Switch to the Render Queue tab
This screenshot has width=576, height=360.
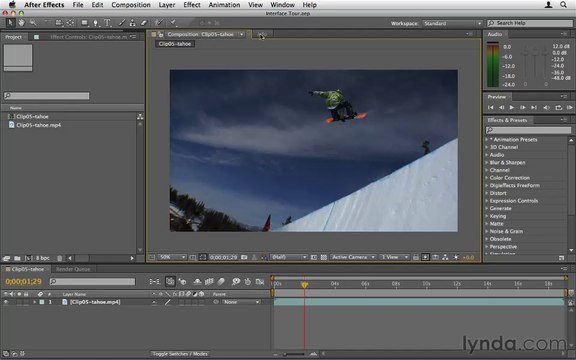click(x=73, y=269)
